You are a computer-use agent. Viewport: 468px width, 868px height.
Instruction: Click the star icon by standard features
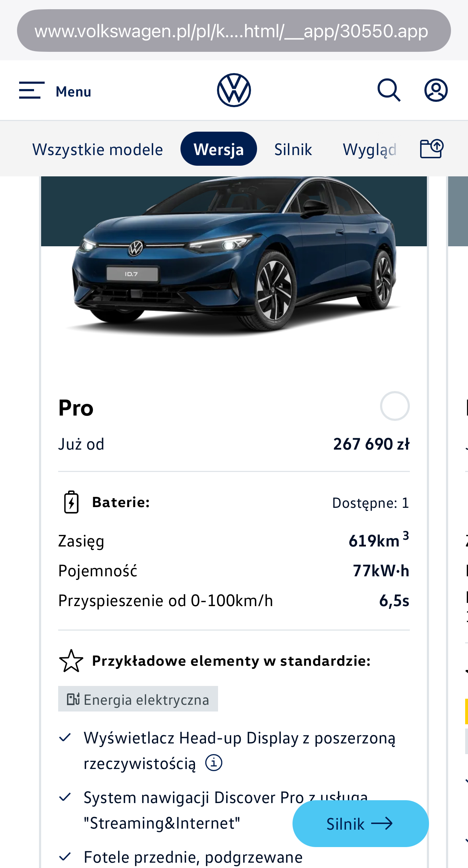point(71,661)
